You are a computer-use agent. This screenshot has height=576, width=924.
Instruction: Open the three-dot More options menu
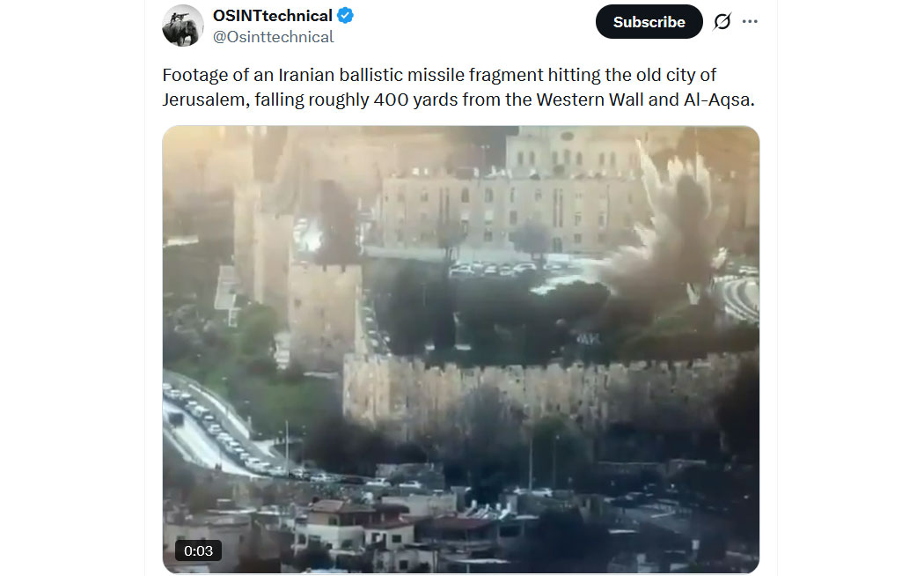point(750,22)
